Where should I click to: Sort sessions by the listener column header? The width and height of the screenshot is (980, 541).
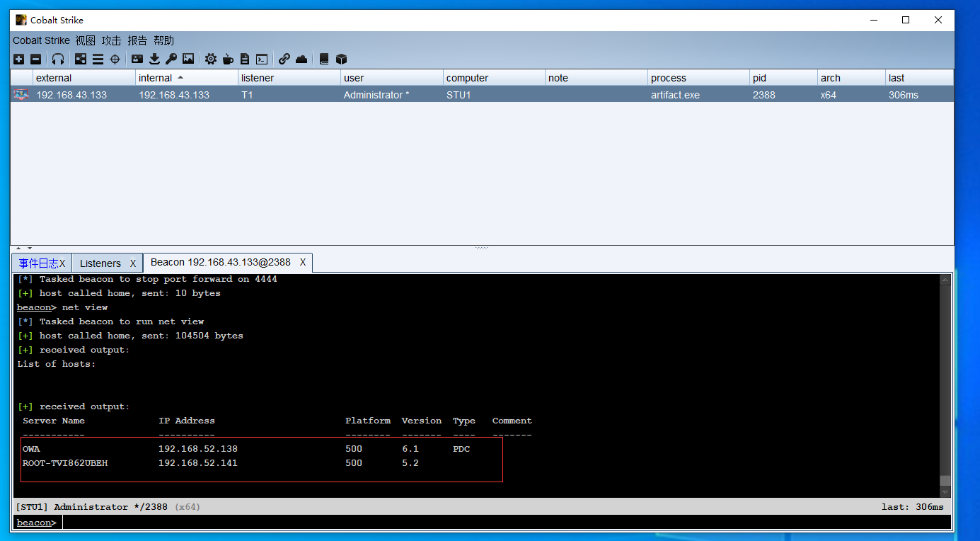click(x=289, y=78)
